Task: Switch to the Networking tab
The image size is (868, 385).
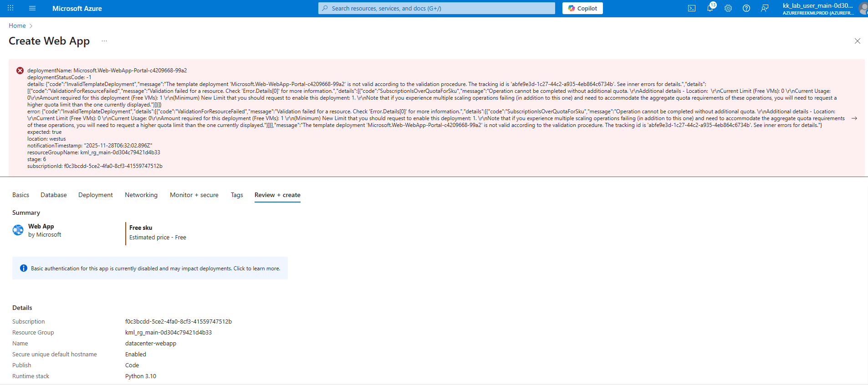Action: click(141, 195)
